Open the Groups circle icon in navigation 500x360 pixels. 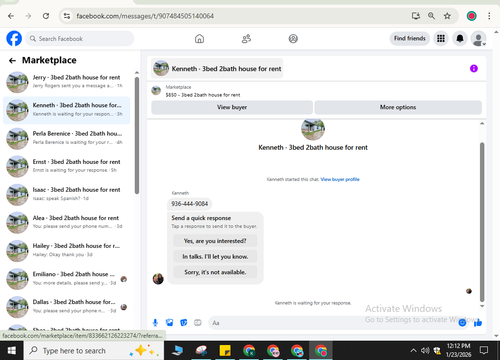(293, 39)
